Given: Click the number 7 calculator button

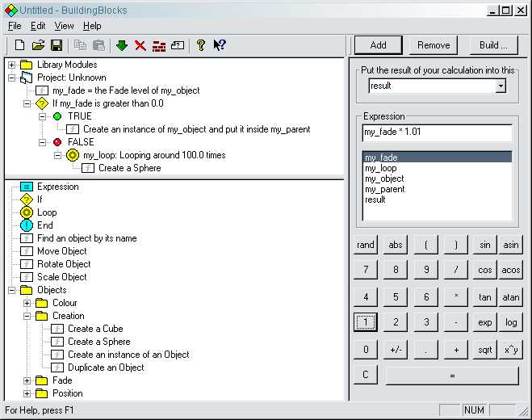Looking at the screenshot, I should tap(366, 270).
